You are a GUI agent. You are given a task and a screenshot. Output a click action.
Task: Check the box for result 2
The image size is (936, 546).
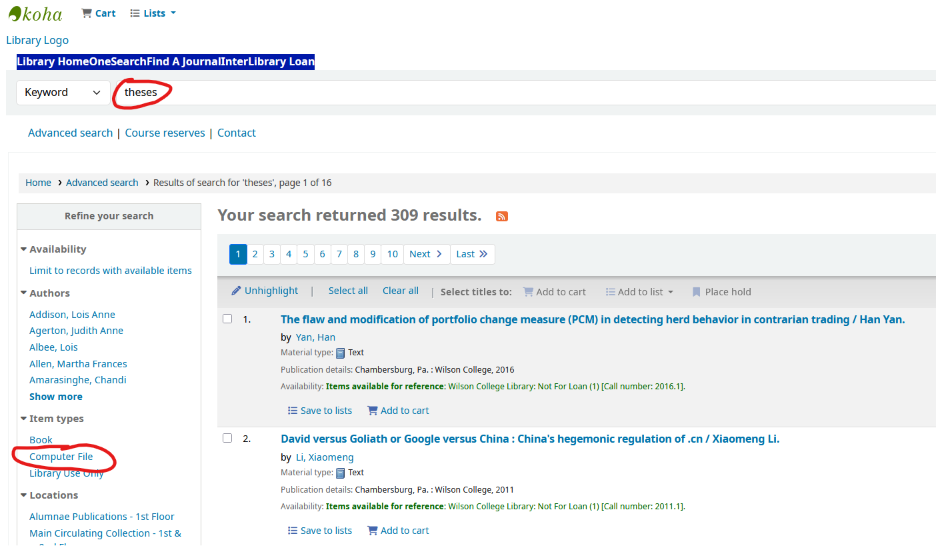coord(227,438)
